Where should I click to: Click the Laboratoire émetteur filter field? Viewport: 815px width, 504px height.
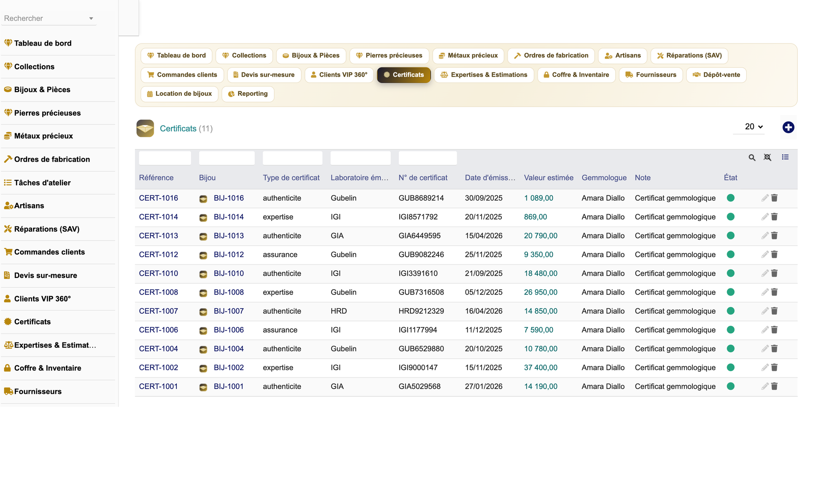pyautogui.click(x=361, y=158)
